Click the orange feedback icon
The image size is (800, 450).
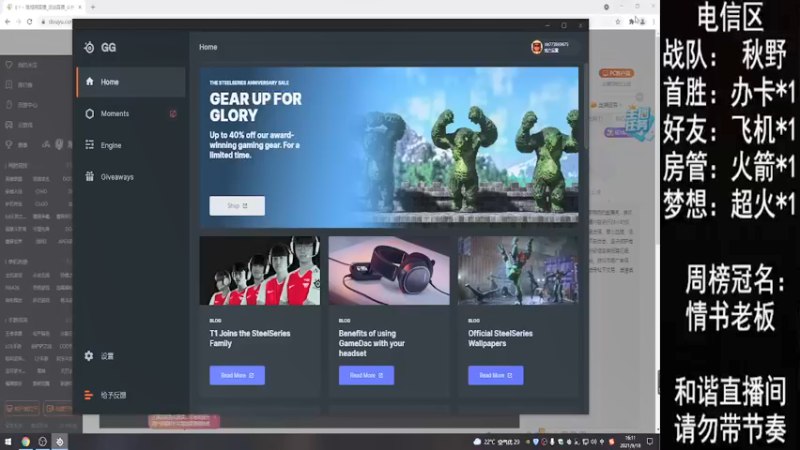tap(89, 395)
